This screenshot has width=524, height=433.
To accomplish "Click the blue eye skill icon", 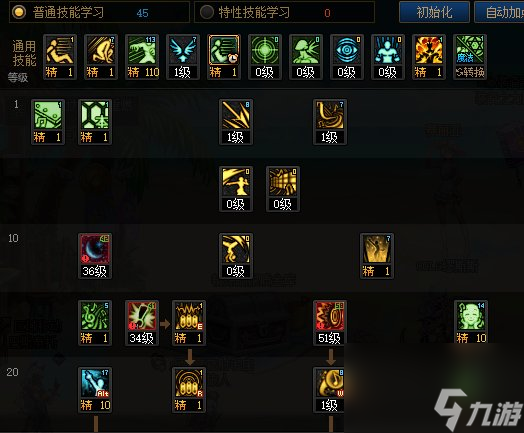I will [x=347, y=51].
